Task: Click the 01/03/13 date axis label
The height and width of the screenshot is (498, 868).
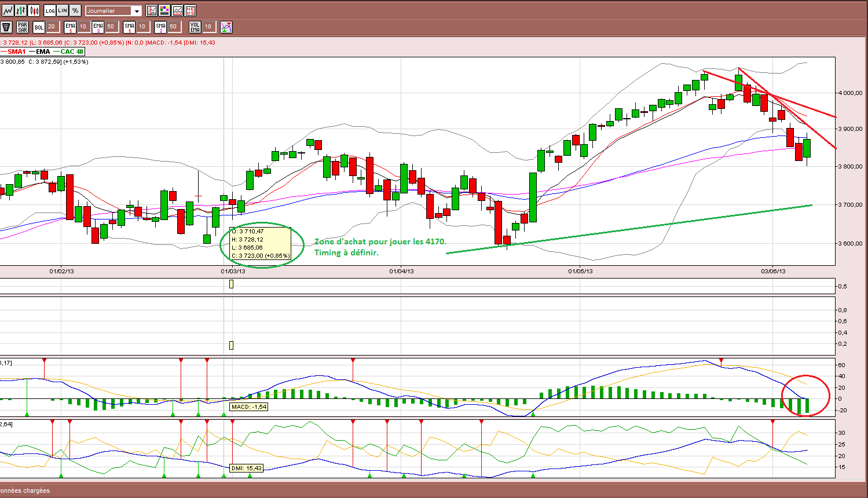Action: [233, 271]
